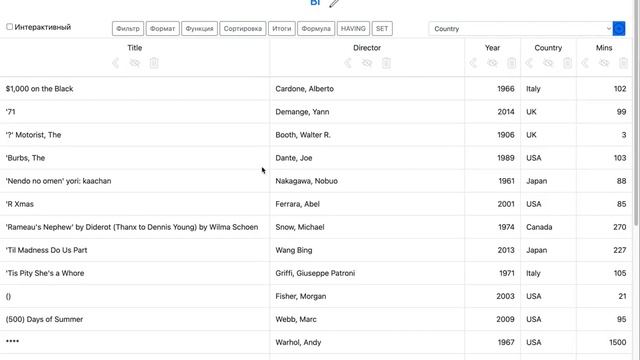The image size is (640, 360).
Task: Select the '$1,000 on the Black' title cell
Action: point(135,89)
